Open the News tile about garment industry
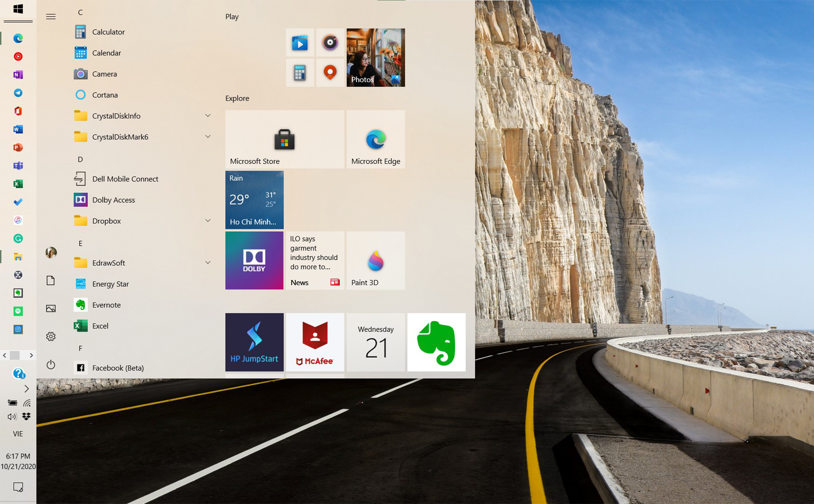The width and height of the screenshot is (814, 504). [x=315, y=260]
